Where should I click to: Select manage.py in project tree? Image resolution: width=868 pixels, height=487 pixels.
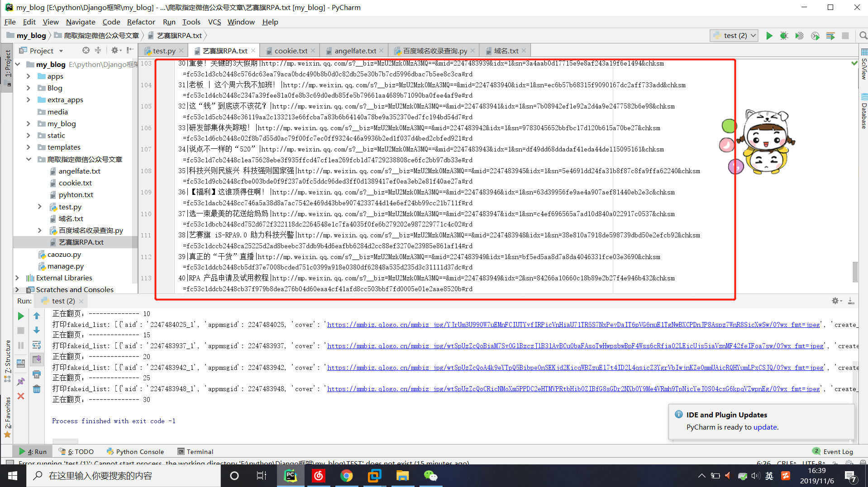coord(65,266)
